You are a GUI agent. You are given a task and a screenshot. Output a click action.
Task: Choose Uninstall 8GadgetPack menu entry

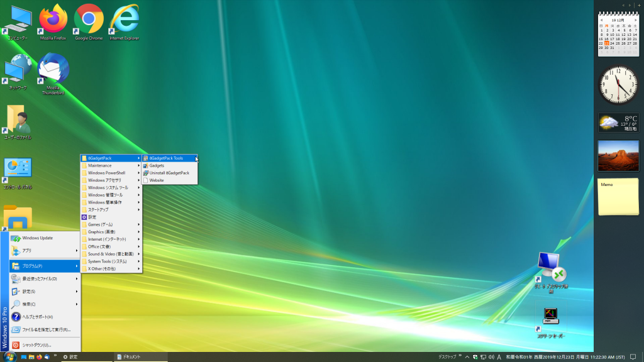coord(170,173)
